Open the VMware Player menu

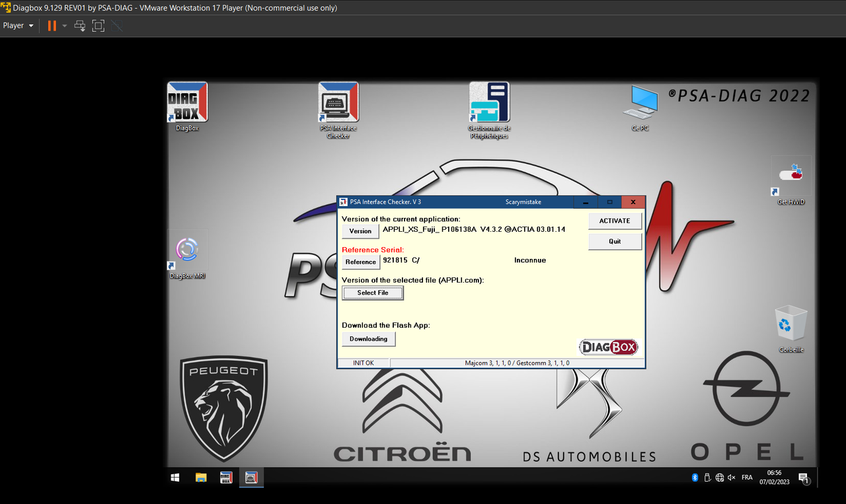19,26
